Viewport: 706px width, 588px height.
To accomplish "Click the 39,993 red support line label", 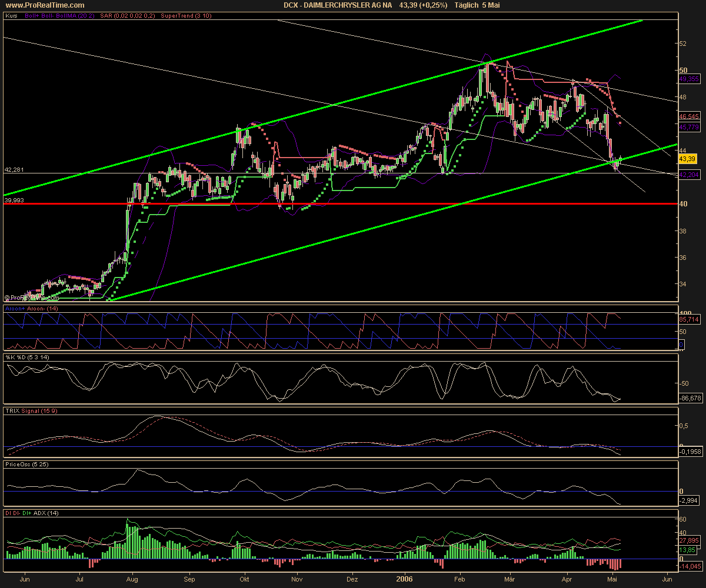I will pyautogui.click(x=13, y=200).
